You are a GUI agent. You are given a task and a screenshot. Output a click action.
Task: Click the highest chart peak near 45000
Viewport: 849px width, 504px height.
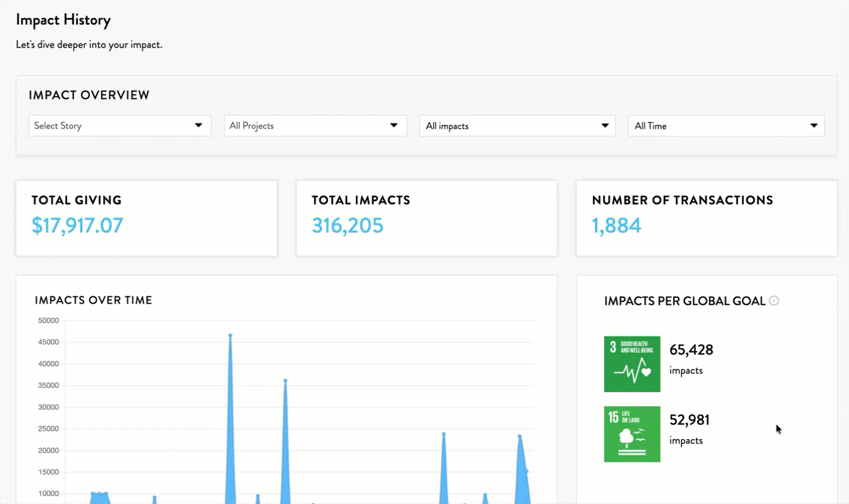230,336
